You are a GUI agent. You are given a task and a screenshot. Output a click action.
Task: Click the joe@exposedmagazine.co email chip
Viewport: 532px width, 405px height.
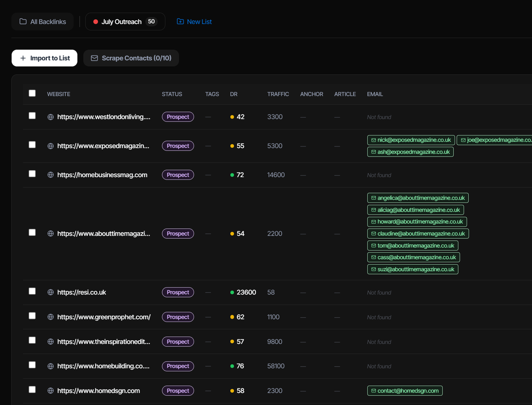point(494,140)
